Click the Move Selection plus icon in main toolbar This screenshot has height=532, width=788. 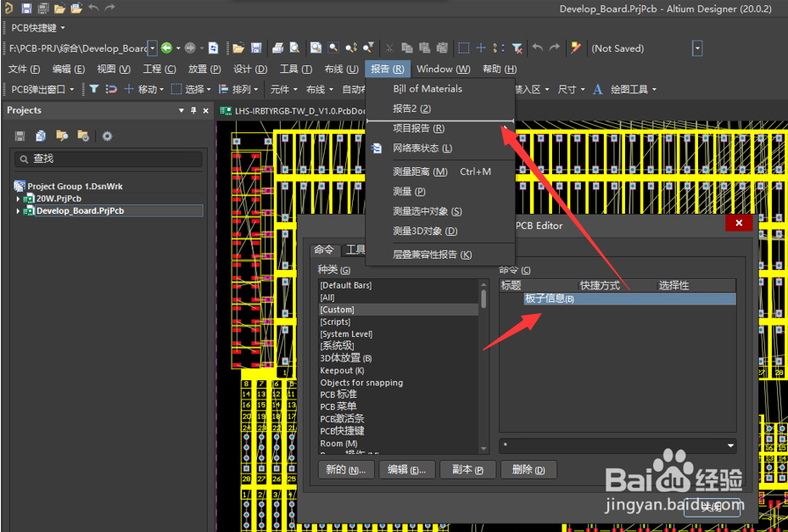(x=481, y=48)
